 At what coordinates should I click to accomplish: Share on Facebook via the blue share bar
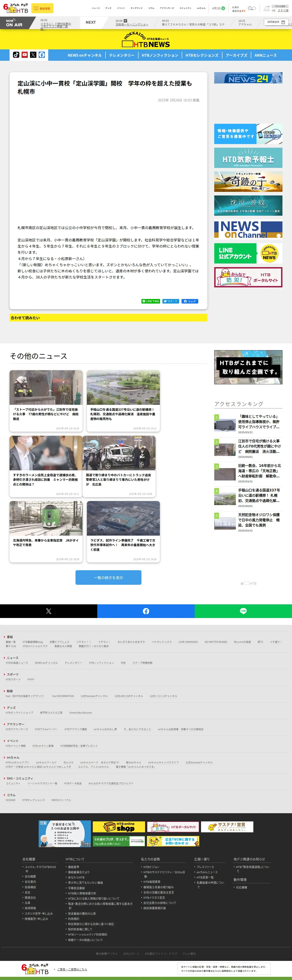146,611
